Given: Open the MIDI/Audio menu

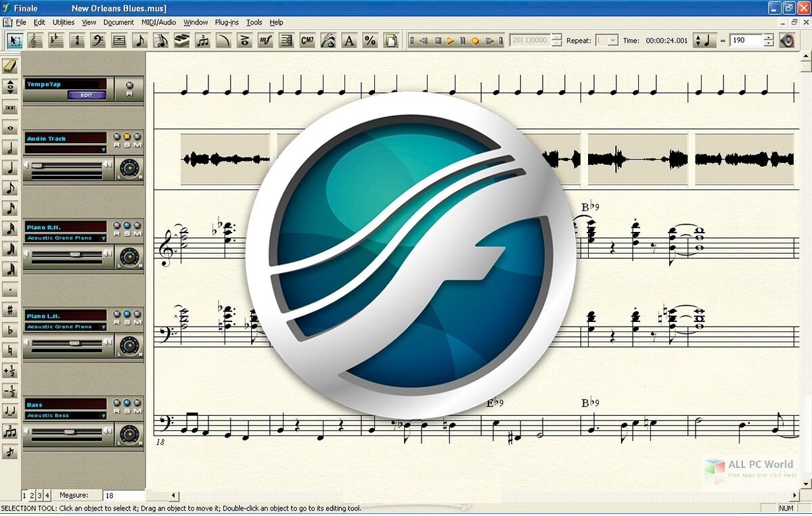Looking at the screenshot, I should click(x=159, y=22).
